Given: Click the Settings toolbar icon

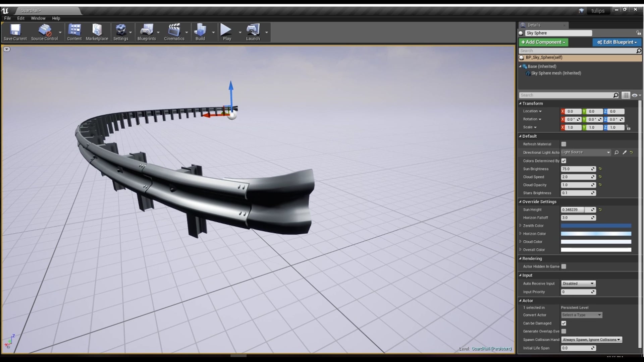Looking at the screenshot, I should (121, 32).
